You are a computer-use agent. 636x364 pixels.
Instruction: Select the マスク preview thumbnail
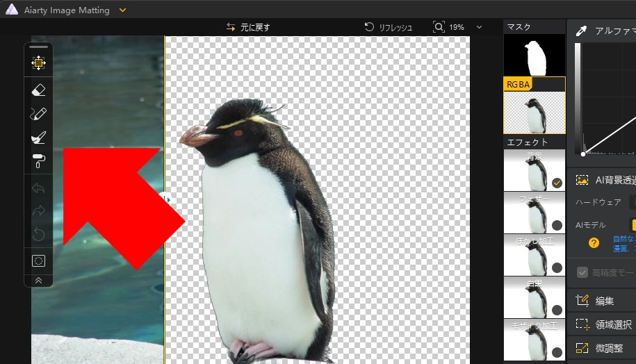coord(534,56)
